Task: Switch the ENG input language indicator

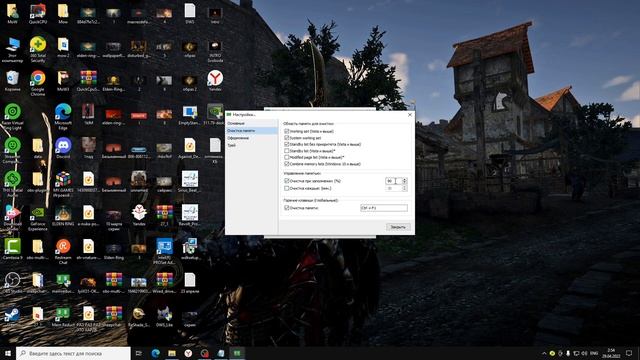Action: 594,353
